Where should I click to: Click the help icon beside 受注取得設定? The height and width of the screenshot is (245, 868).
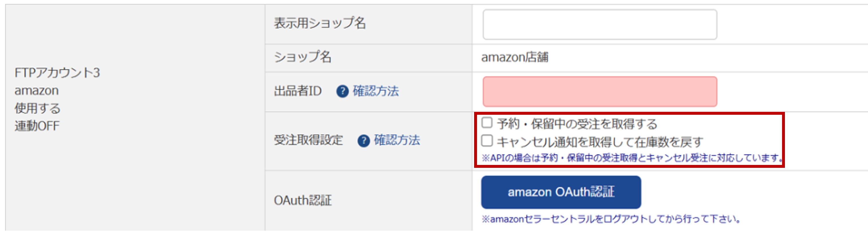pos(363,140)
